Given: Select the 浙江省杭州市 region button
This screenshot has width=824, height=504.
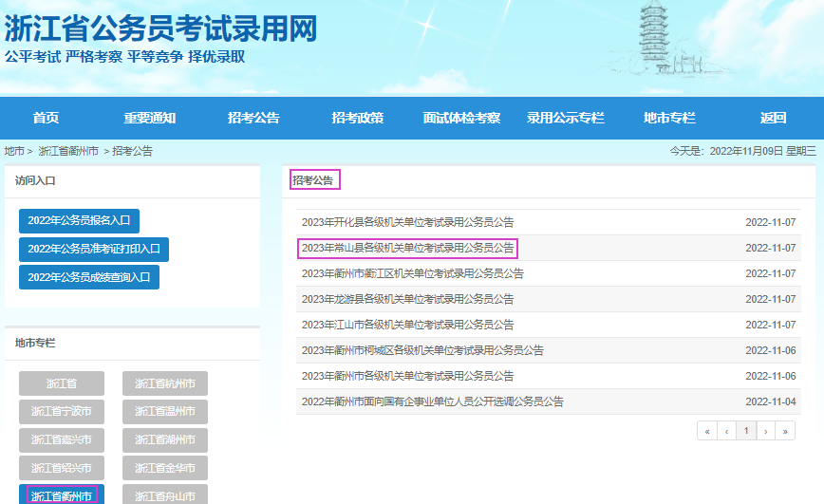Looking at the screenshot, I should point(165,383).
